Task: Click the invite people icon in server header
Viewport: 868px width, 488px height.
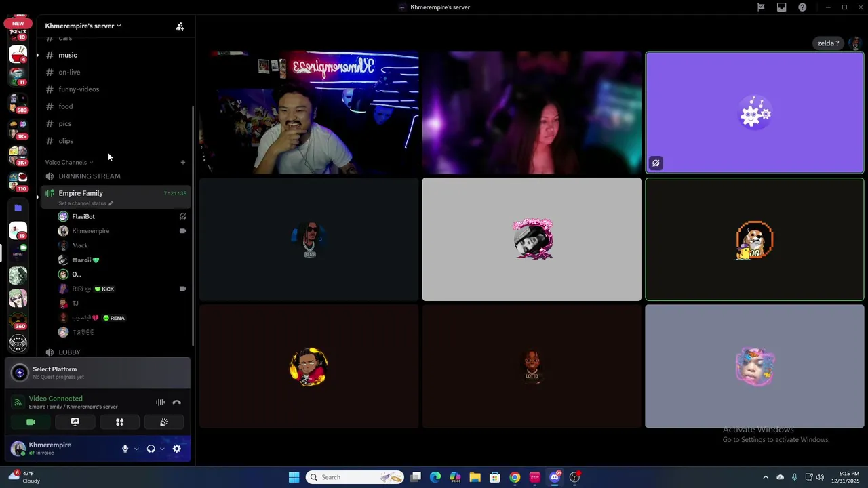Action: click(x=180, y=26)
